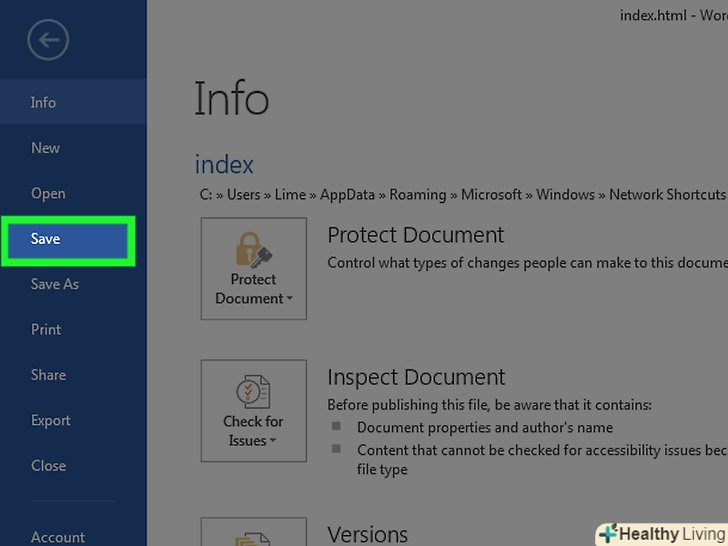Image resolution: width=728 pixels, height=546 pixels.
Task: Select Save As in the sidebar
Action: coord(55,284)
